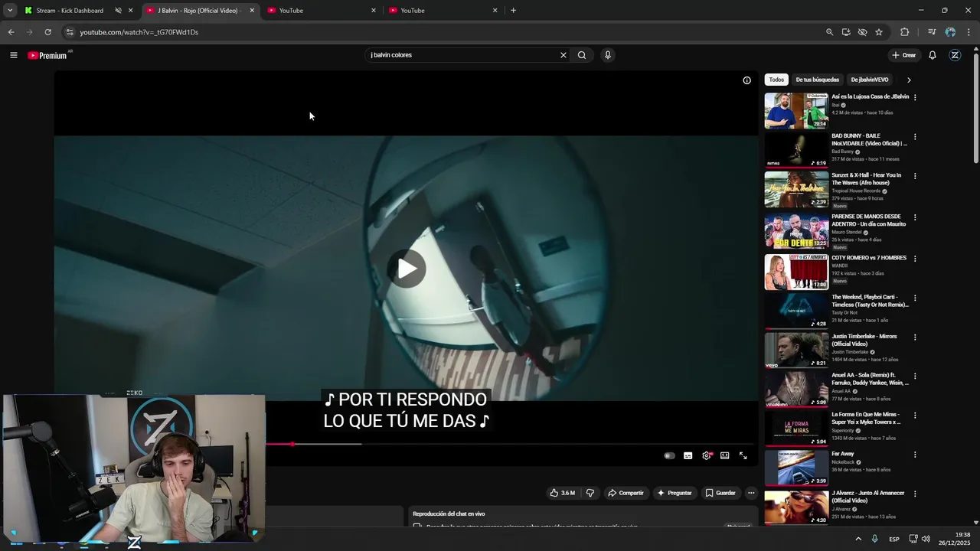
Task: Open options for Nickelback Far Away video
Action: coord(915,455)
